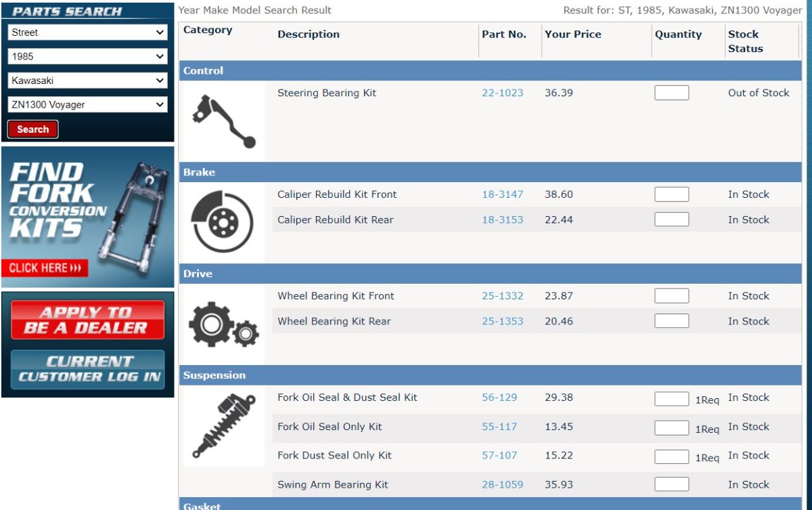This screenshot has height=510, width=812.
Task: Expand the 1985 year dropdown
Action: (x=87, y=57)
